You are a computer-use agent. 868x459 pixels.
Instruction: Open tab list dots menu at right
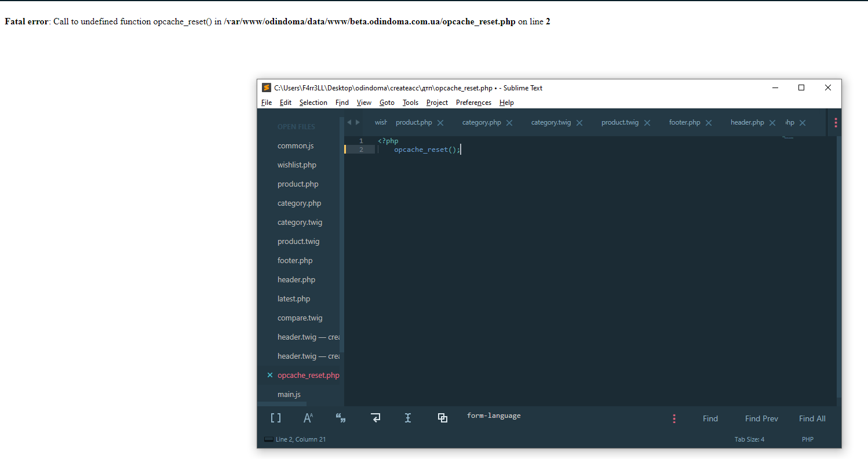click(836, 122)
